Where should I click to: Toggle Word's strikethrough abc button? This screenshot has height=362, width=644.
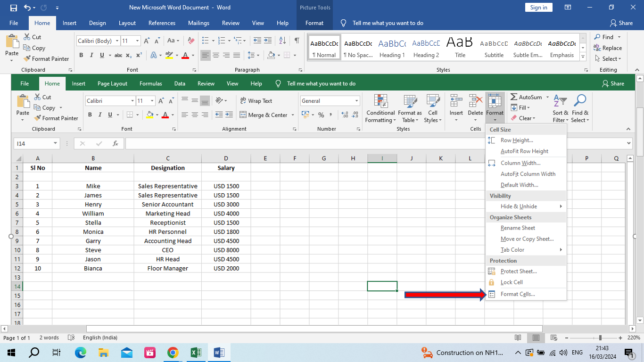pos(118,55)
